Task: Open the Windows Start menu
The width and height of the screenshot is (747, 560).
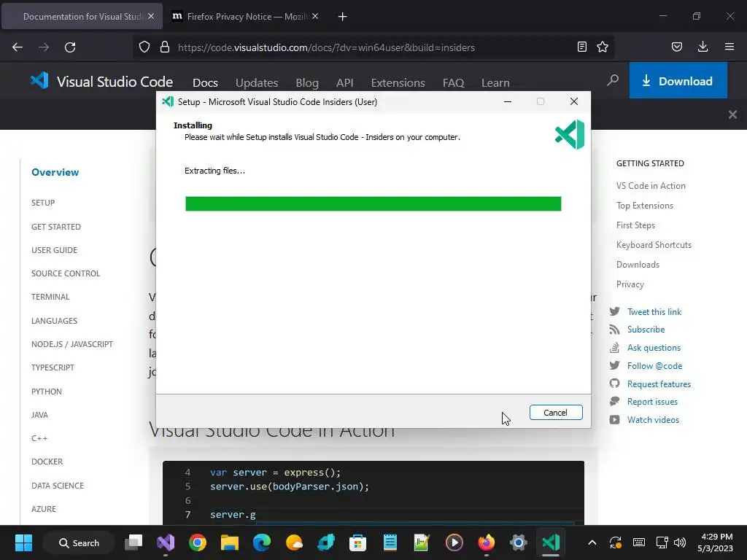Action: (x=23, y=542)
